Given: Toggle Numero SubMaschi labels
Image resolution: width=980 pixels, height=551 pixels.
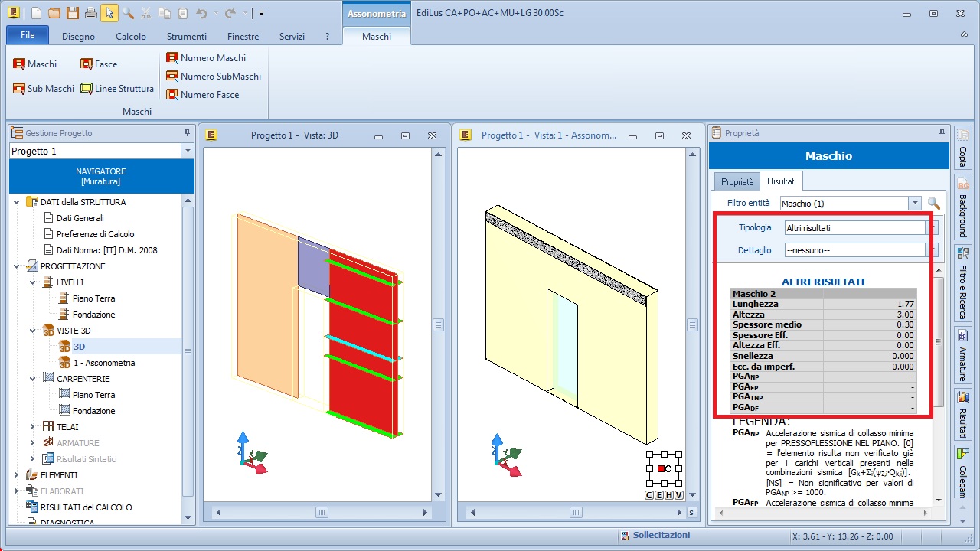Looking at the screenshot, I should (x=214, y=77).
